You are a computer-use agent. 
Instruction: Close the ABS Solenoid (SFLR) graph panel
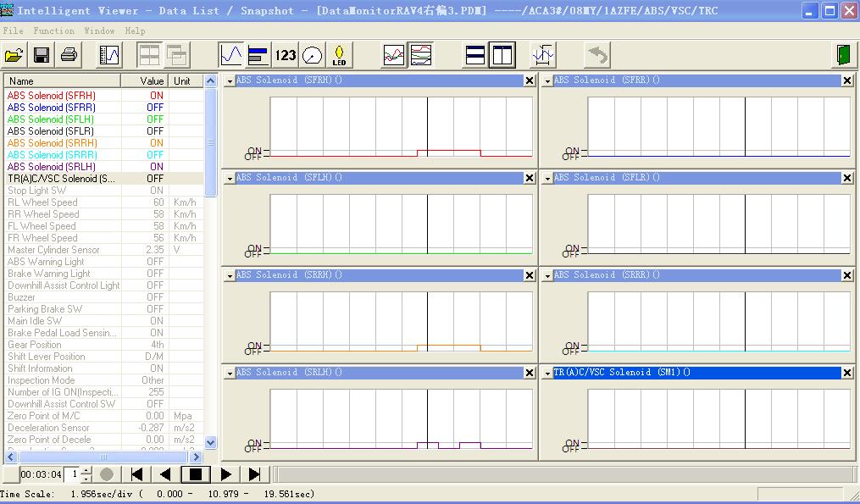(847, 178)
